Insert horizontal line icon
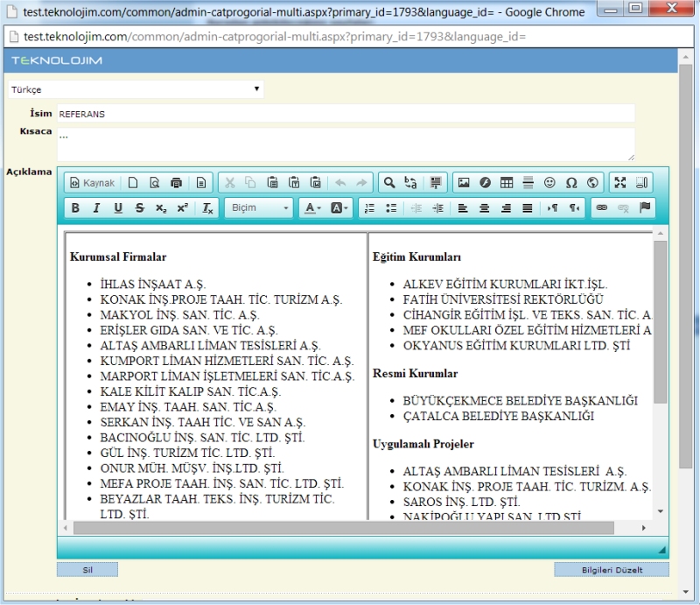Screen dimensions: 700x605 coord(528,183)
